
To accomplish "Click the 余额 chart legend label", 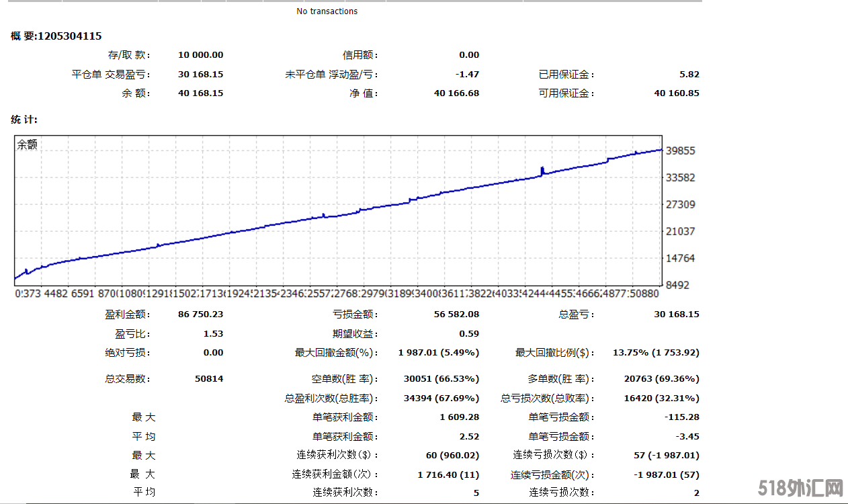I will point(28,144).
